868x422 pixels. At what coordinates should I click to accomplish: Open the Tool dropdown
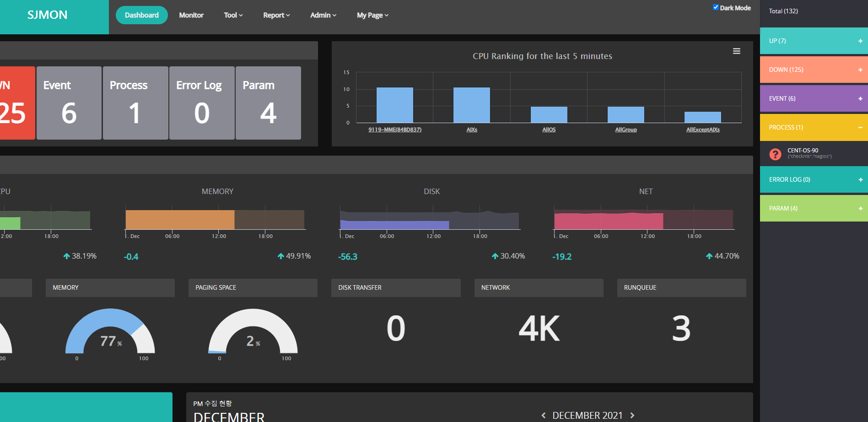point(233,15)
